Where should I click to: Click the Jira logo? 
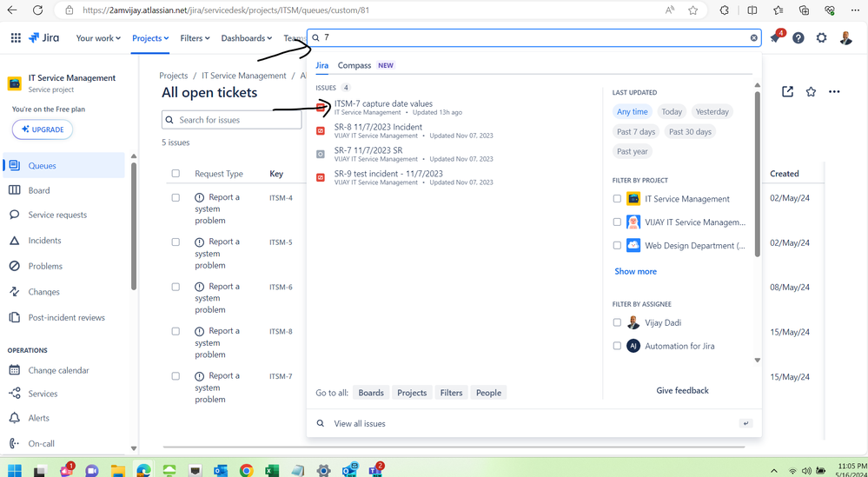point(44,37)
